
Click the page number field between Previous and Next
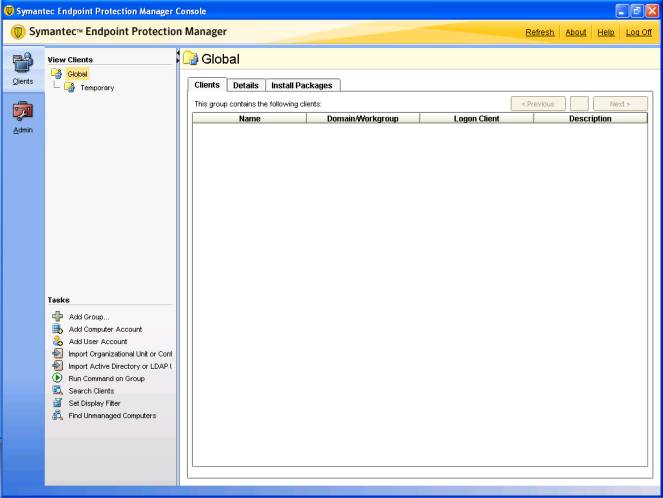point(579,104)
